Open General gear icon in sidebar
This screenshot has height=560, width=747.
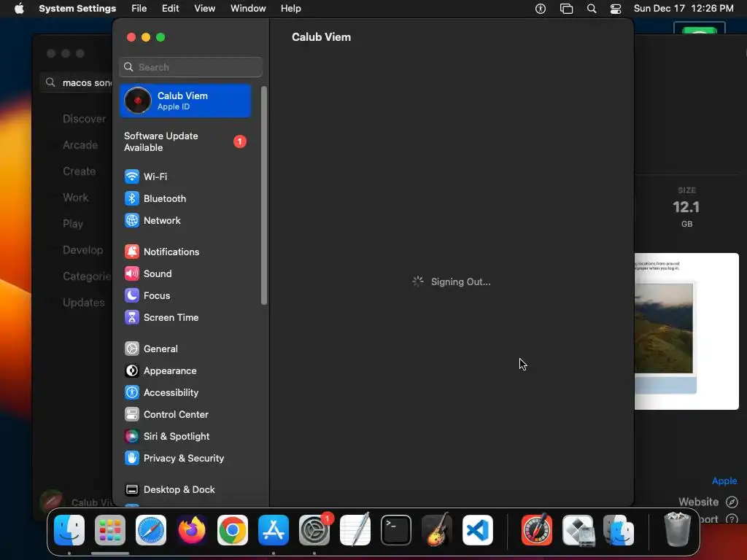(131, 349)
